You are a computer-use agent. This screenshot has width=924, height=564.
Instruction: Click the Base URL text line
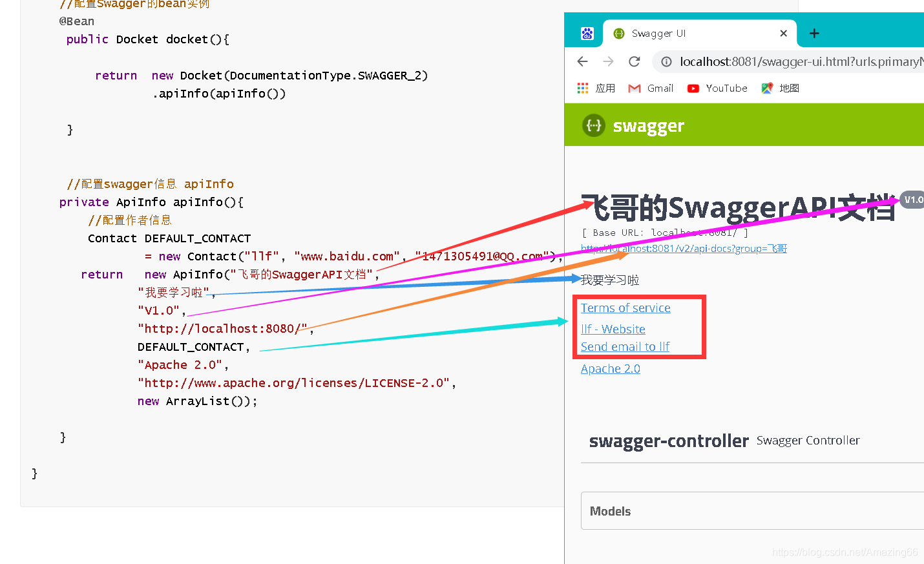[665, 233]
